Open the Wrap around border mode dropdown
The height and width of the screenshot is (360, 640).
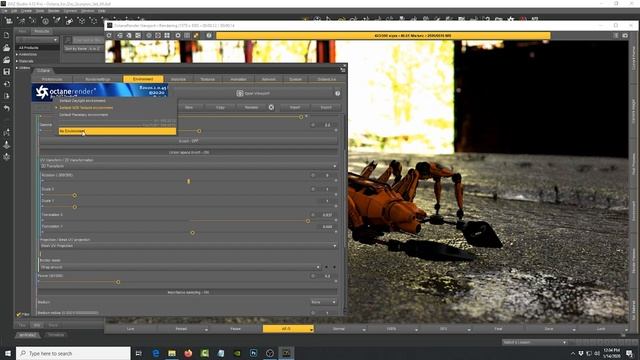(x=180, y=267)
